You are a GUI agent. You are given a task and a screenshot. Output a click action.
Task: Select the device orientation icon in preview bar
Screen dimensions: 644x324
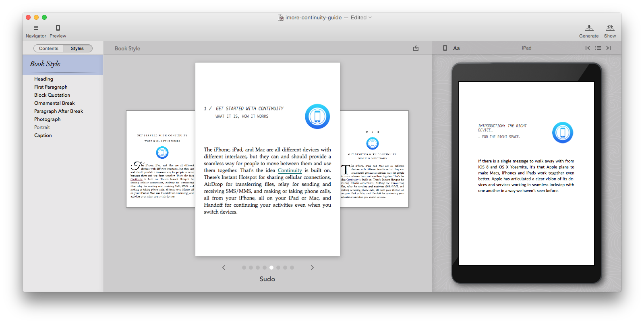tap(445, 48)
